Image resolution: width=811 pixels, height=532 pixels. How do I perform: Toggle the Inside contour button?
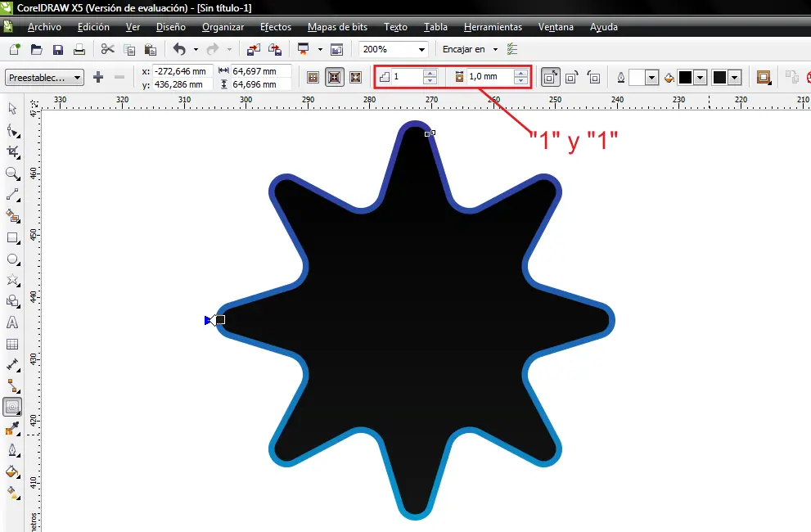point(334,78)
